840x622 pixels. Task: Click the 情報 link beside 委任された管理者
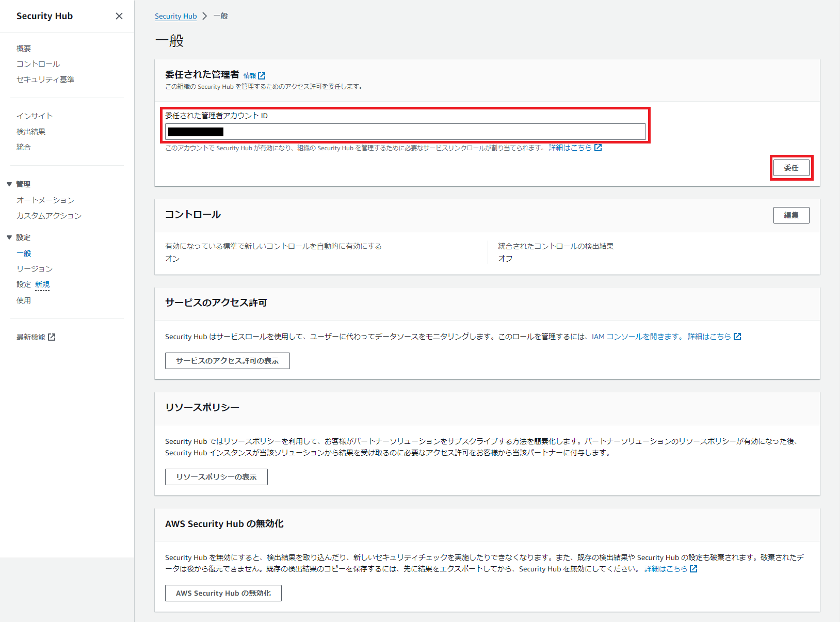[x=250, y=76]
